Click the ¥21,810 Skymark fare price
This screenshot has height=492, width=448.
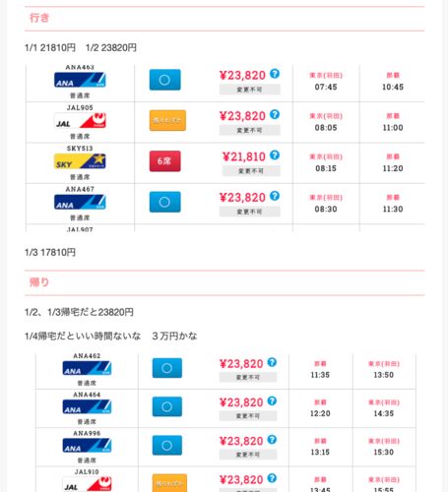coord(244,156)
